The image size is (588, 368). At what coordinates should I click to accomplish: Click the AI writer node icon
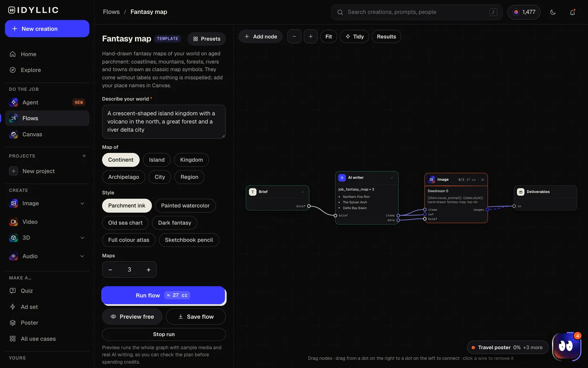point(342,178)
